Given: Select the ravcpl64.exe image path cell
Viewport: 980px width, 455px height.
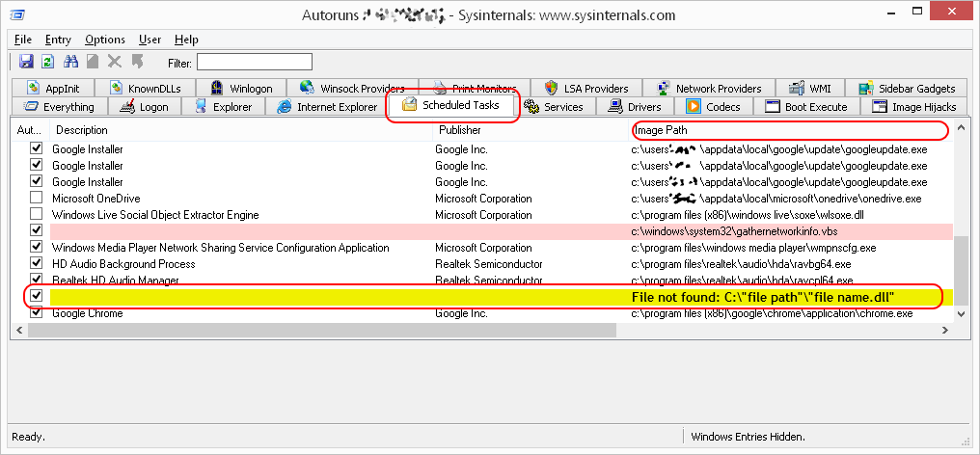Looking at the screenshot, I should click(742, 280).
